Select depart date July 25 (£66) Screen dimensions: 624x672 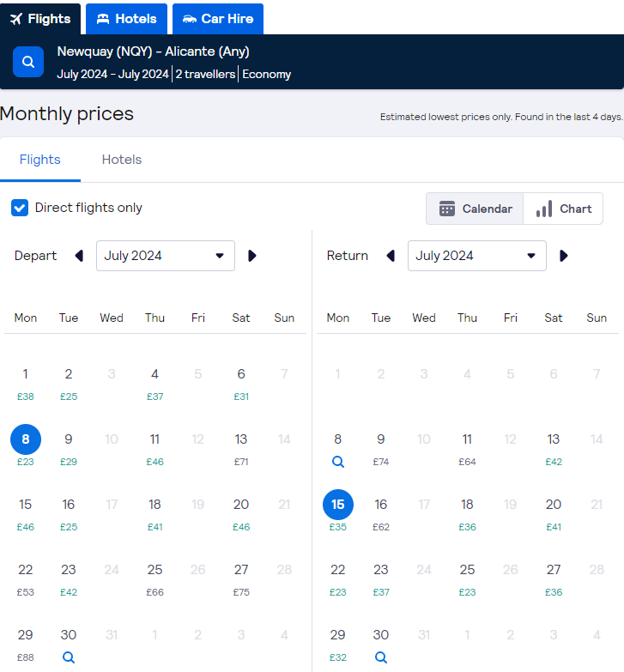pos(154,579)
